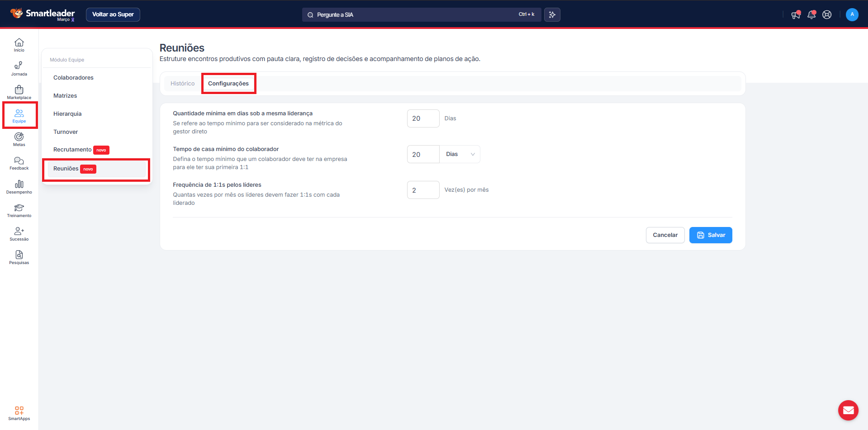
Task: Open the user avatar menu
Action: coord(852,14)
